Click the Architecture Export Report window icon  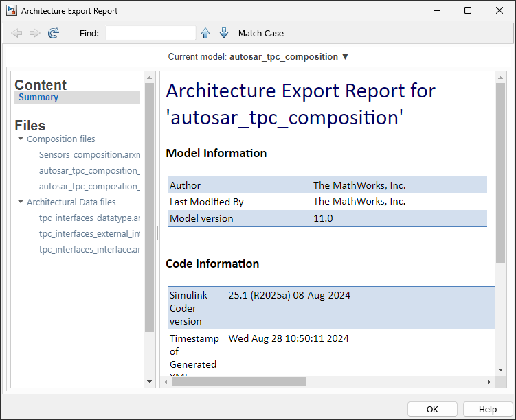coord(12,11)
